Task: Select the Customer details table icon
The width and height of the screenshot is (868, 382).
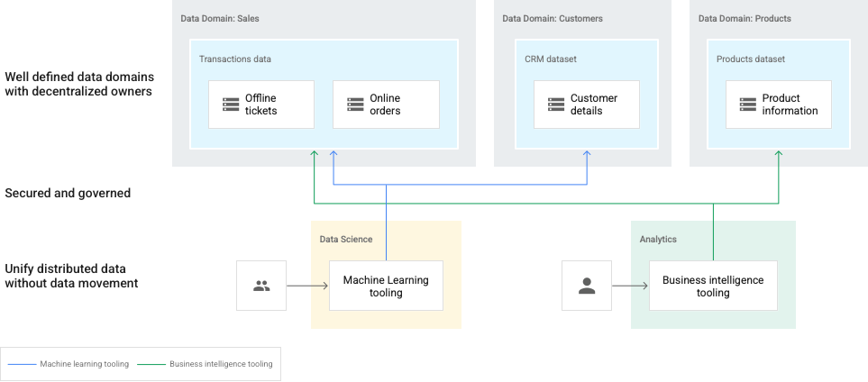Action: click(555, 105)
